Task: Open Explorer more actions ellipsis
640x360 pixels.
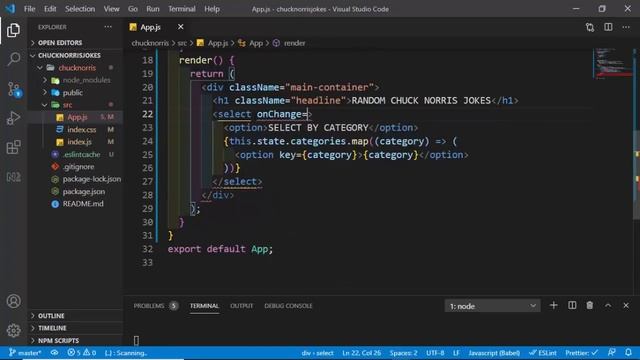Action: click(108, 27)
